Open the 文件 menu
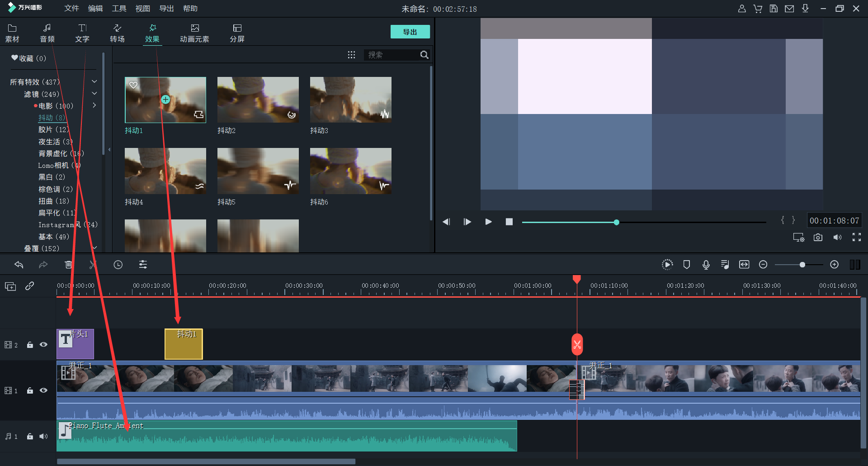Screen dimensions: 868x466 click(x=71, y=9)
